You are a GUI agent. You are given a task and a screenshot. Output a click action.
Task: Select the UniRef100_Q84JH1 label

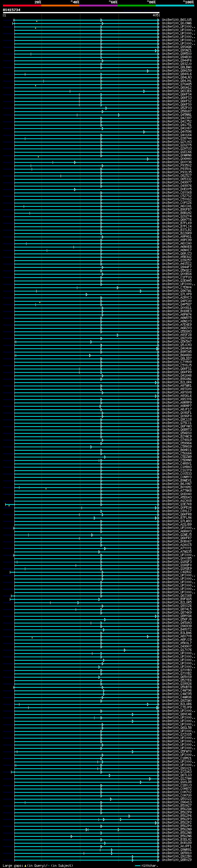(x=177, y=81)
